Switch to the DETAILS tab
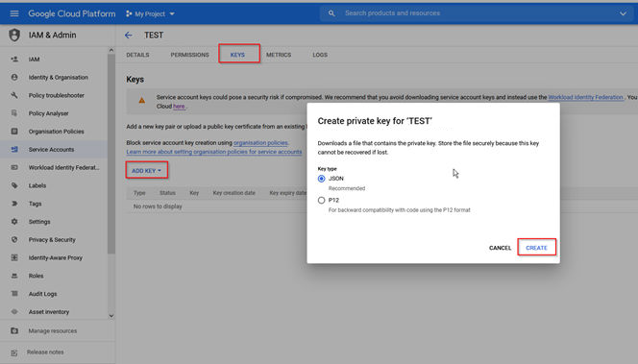The height and width of the screenshot is (364, 638). 137,55
